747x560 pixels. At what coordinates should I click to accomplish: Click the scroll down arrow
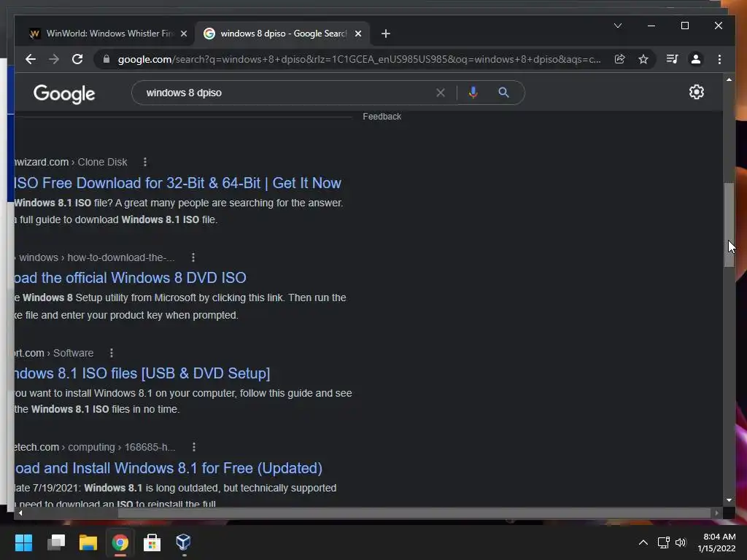point(729,500)
